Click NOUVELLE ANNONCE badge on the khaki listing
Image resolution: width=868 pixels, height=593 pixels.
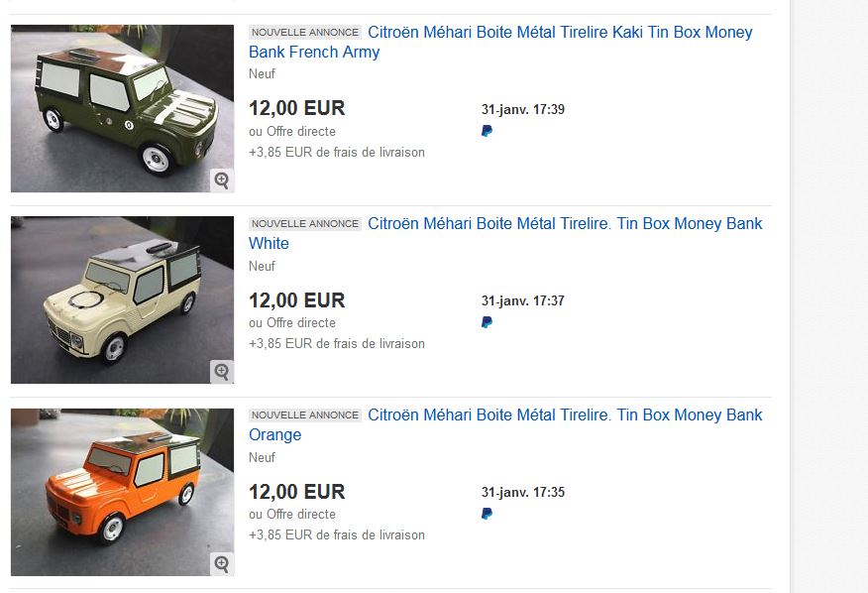[305, 32]
